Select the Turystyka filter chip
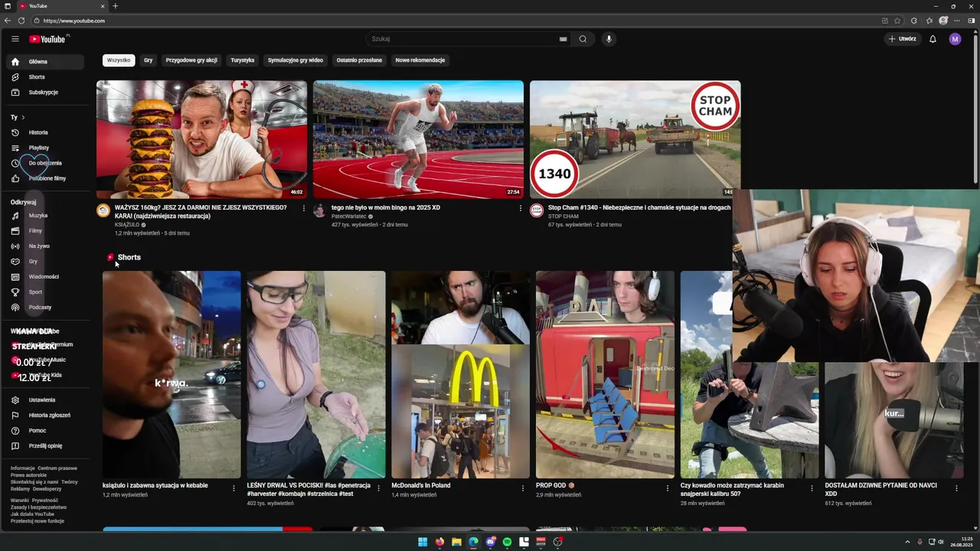Viewport: 980px width, 551px height. 242,60
